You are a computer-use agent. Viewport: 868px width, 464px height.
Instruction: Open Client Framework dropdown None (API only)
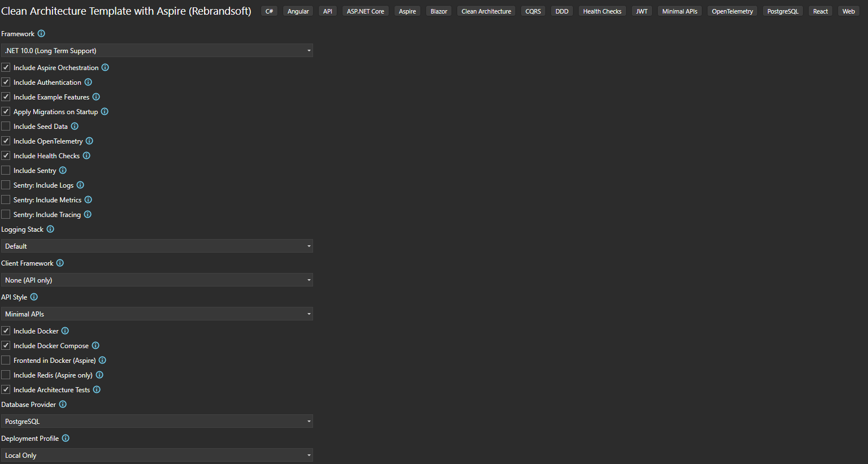click(157, 280)
